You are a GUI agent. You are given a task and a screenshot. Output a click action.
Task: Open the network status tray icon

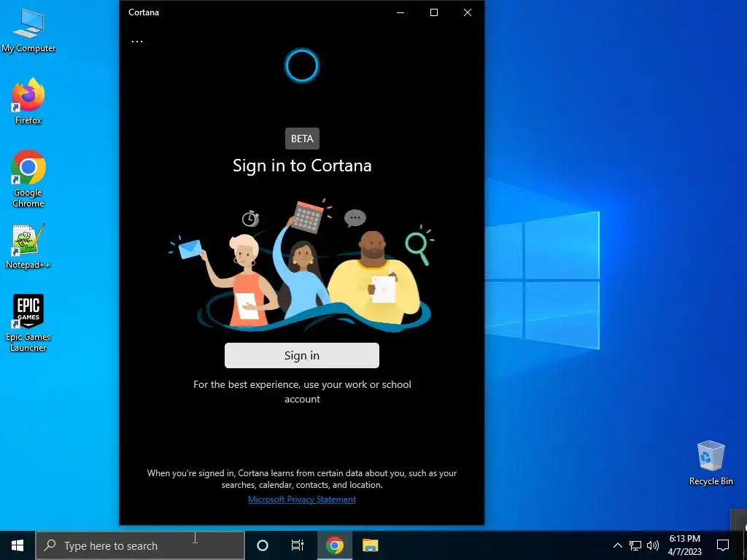[x=635, y=545]
